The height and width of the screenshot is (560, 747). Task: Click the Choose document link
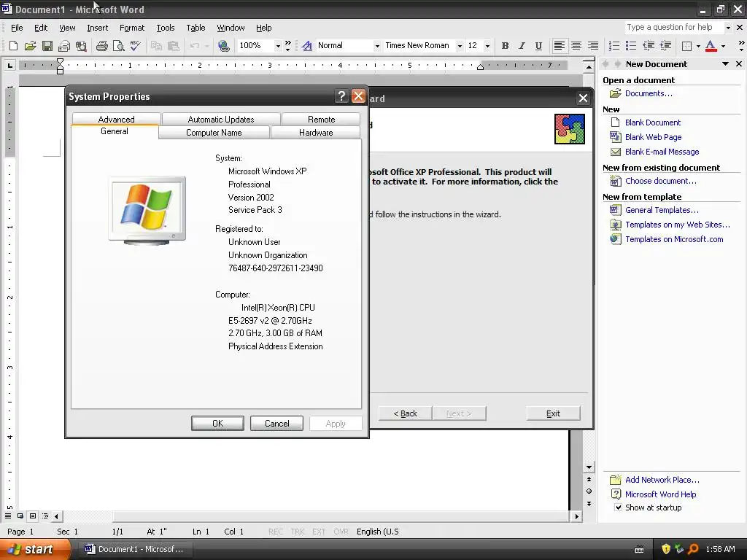pyautogui.click(x=661, y=181)
